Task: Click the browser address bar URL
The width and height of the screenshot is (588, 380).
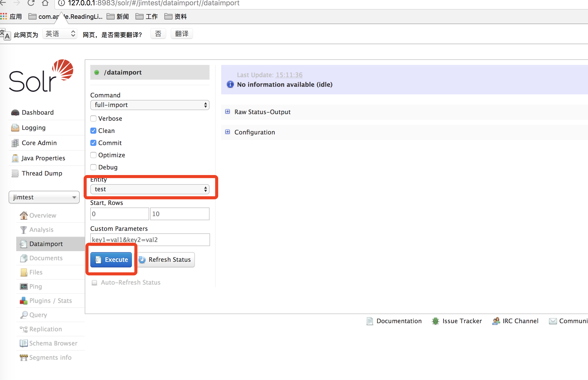Action: click(x=154, y=3)
